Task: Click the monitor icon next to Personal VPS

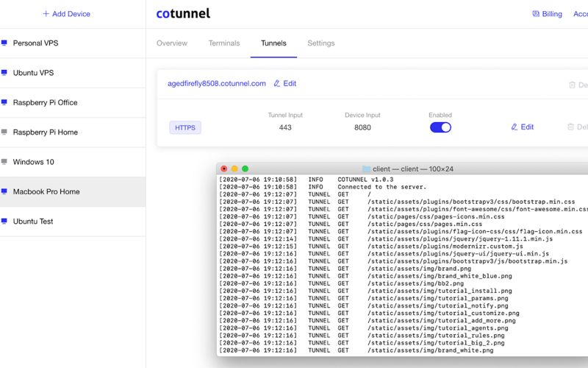Action: (4, 43)
